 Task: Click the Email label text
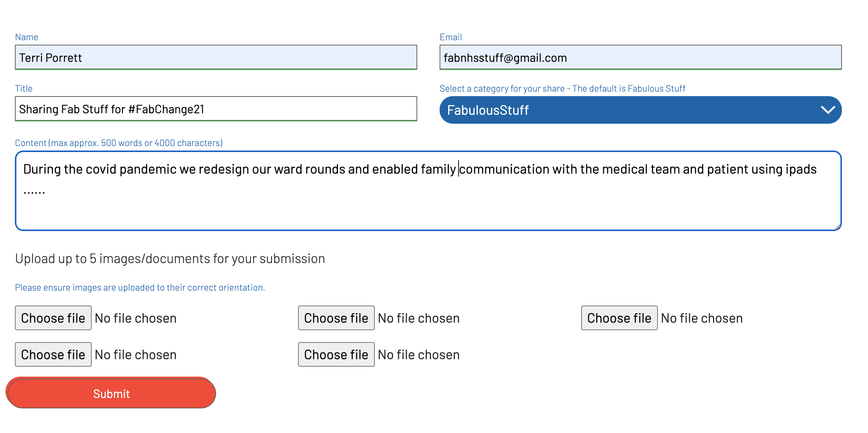(x=450, y=37)
